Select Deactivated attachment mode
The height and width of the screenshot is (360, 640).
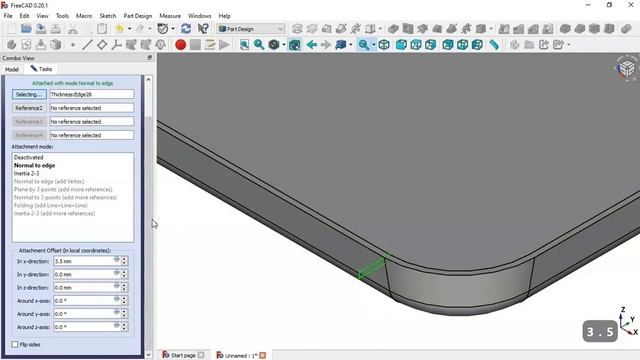point(29,158)
